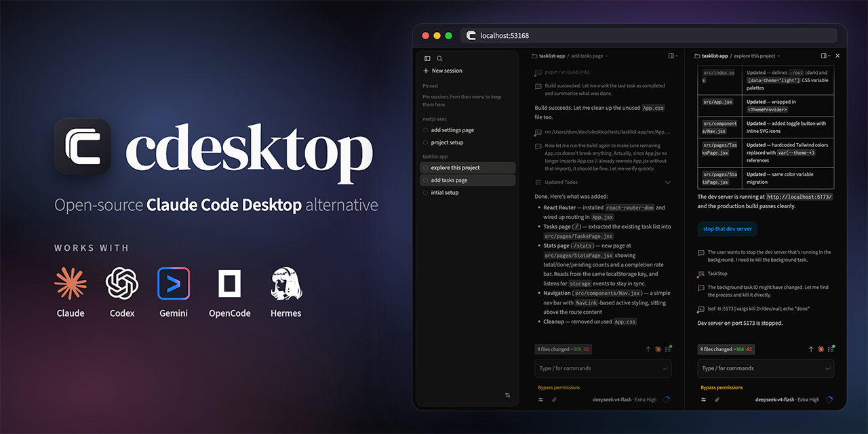Open '9 files changed' chip in left pane

coord(563,349)
